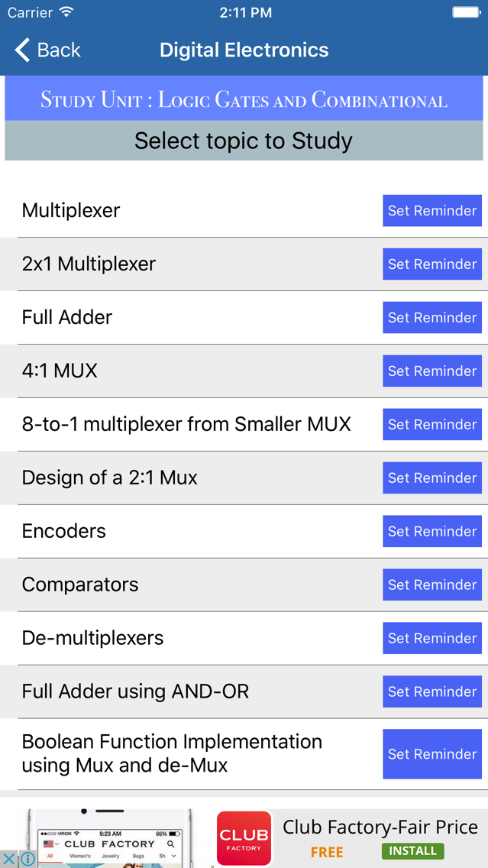Click the INSTALL button in the ad
This screenshot has height=868, width=488.
412,850
